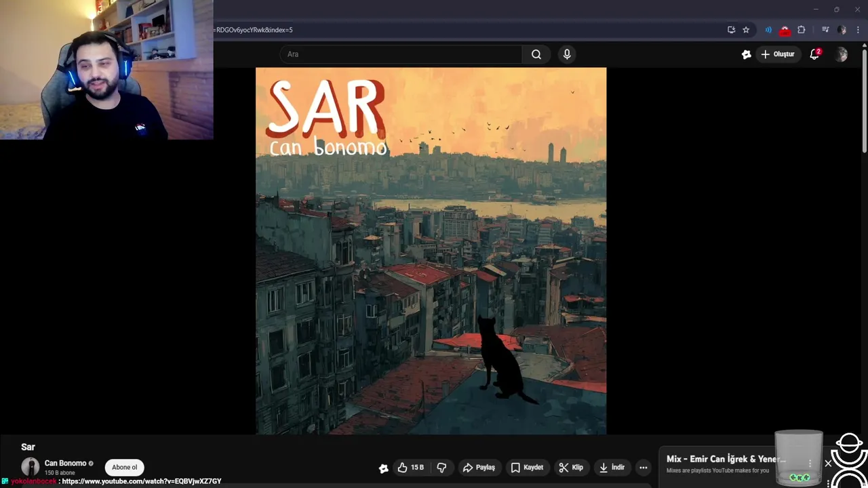Image resolution: width=868 pixels, height=488 pixels.
Task: Open the YouTube notifications bell
Action: [x=814, y=54]
